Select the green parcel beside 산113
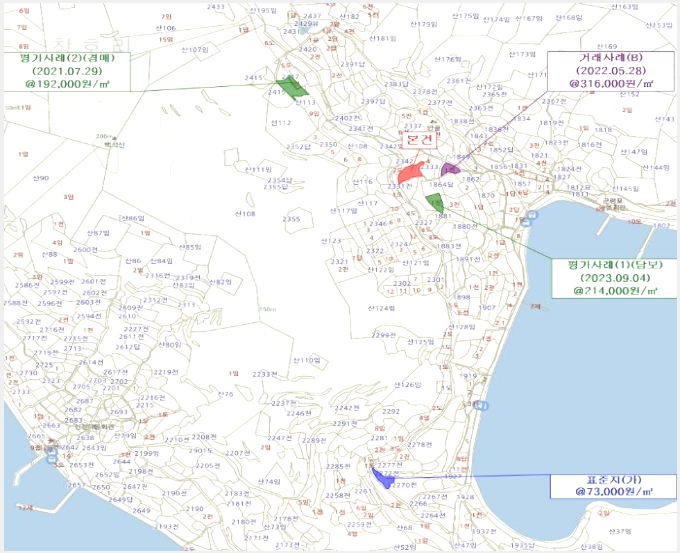The height and width of the screenshot is (553, 680). 291,87
